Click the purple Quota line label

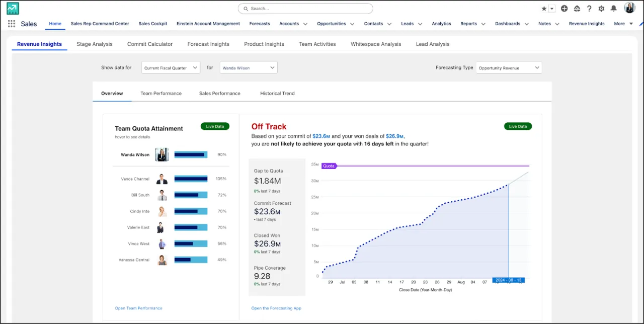point(329,166)
